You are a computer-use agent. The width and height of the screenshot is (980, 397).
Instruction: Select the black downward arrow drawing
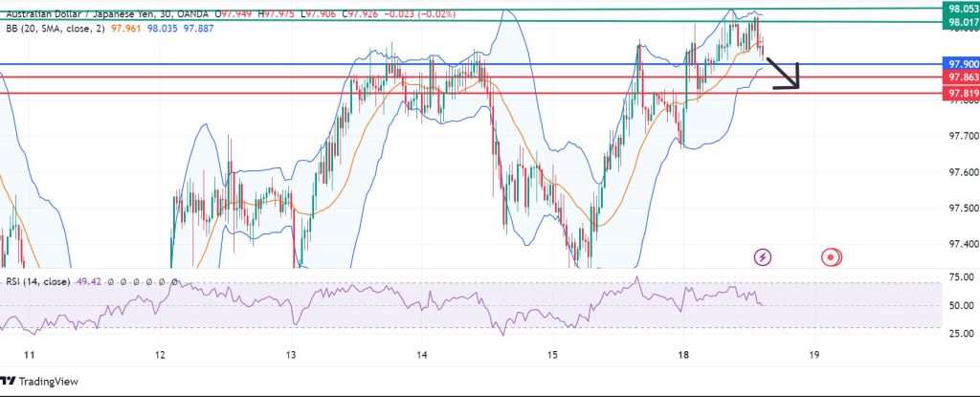click(x=782, y=75)
